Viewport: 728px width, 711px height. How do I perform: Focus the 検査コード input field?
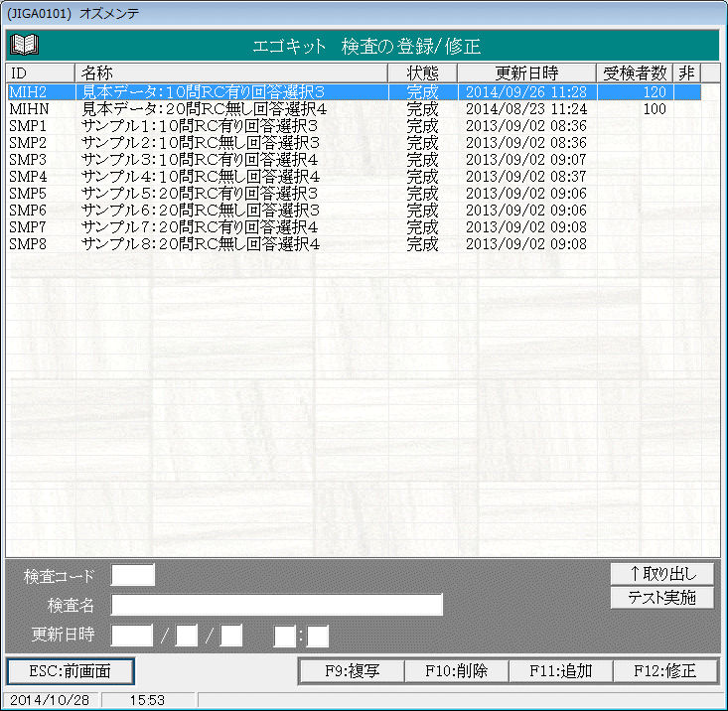coord(133,576)
